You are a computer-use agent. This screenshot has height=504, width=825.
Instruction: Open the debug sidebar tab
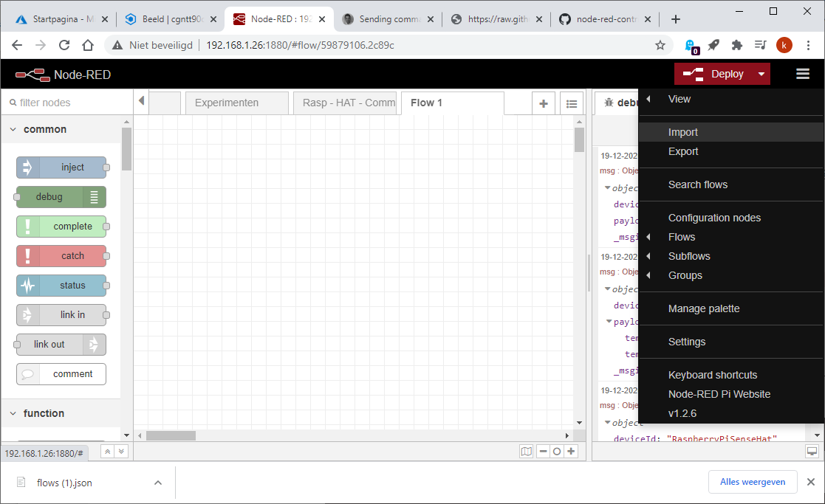[617, 103]
